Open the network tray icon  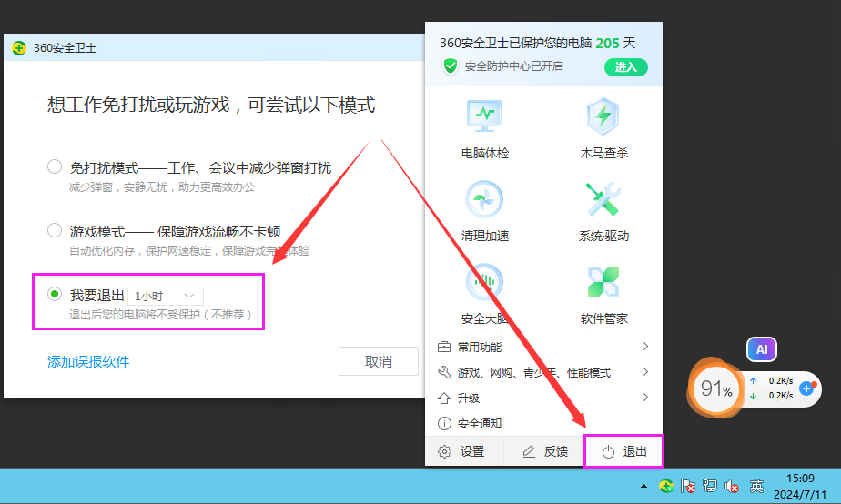[x=710, y=487]
